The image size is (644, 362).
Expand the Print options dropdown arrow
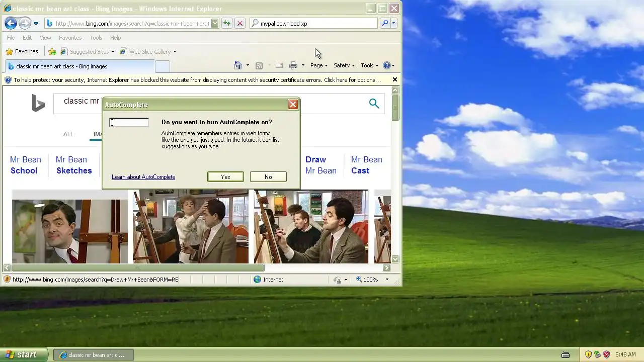point(303,65)
